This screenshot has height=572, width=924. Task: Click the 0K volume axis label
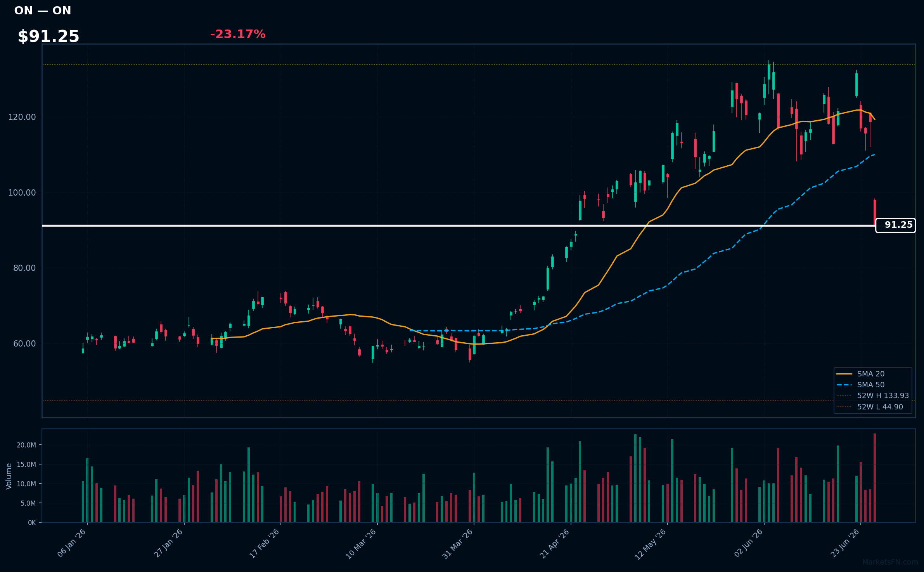pyautogui.click(x=32, y=523)
